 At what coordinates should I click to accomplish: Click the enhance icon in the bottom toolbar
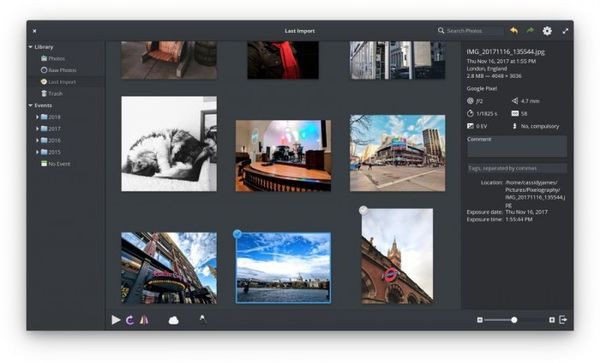pos(202,319)
